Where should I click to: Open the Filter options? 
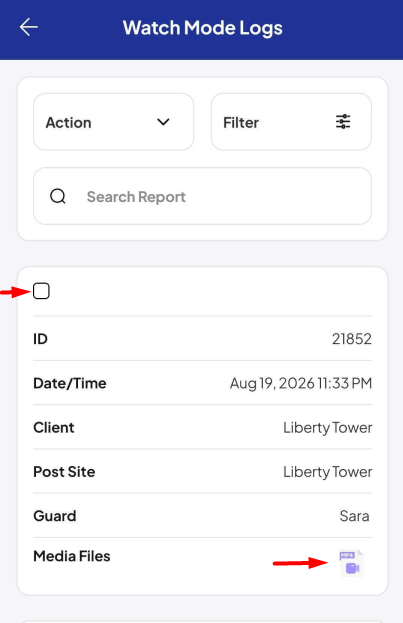click(x=291, y=122)
